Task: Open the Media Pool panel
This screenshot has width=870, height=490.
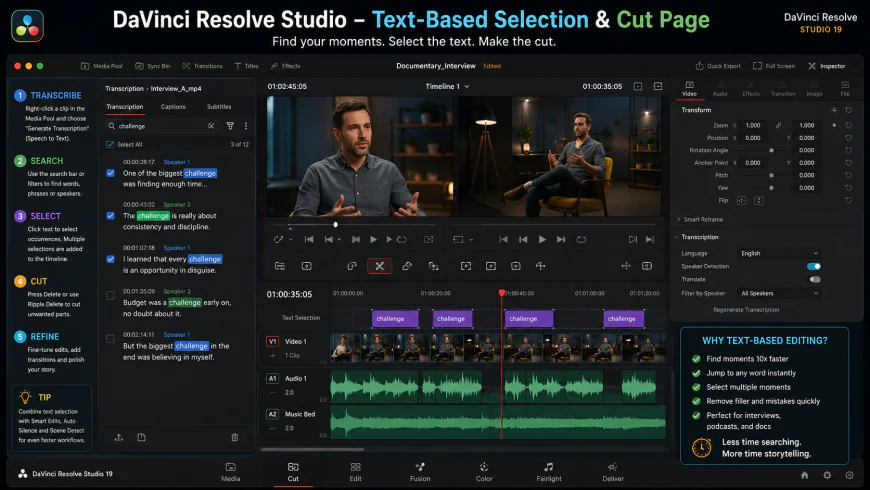Action: pos(102,66)
